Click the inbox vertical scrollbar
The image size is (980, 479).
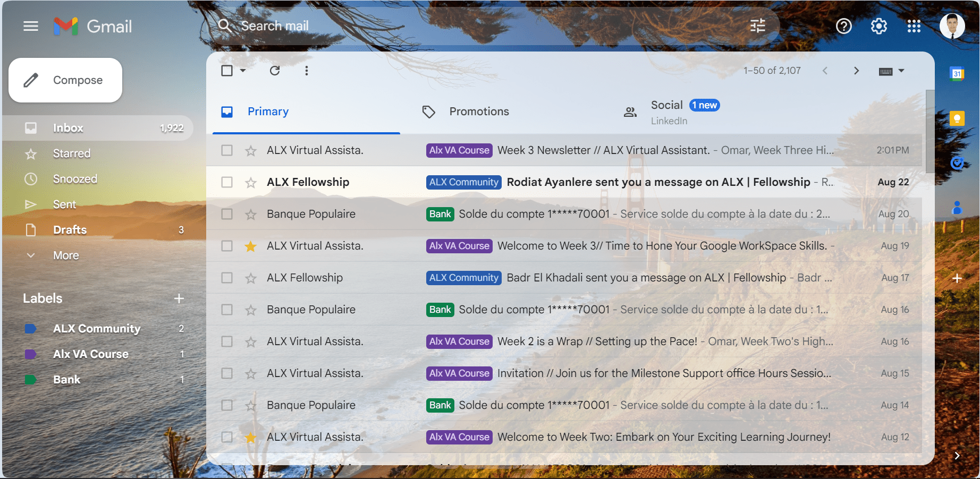[x=930, y=131]
